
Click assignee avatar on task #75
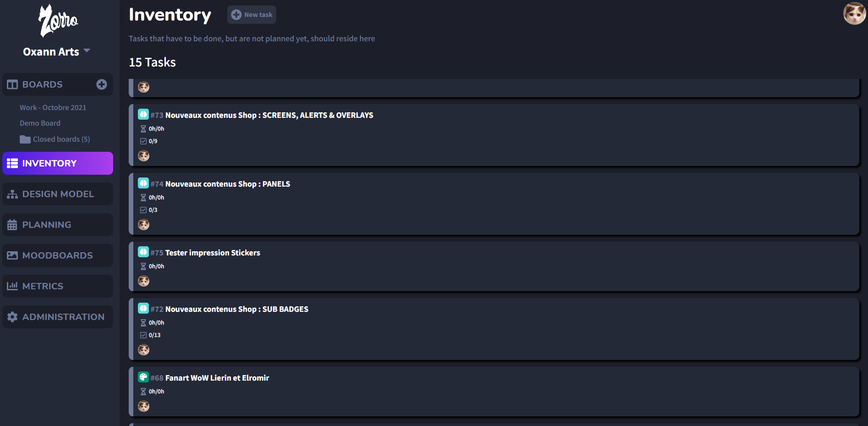click(144, 281)
